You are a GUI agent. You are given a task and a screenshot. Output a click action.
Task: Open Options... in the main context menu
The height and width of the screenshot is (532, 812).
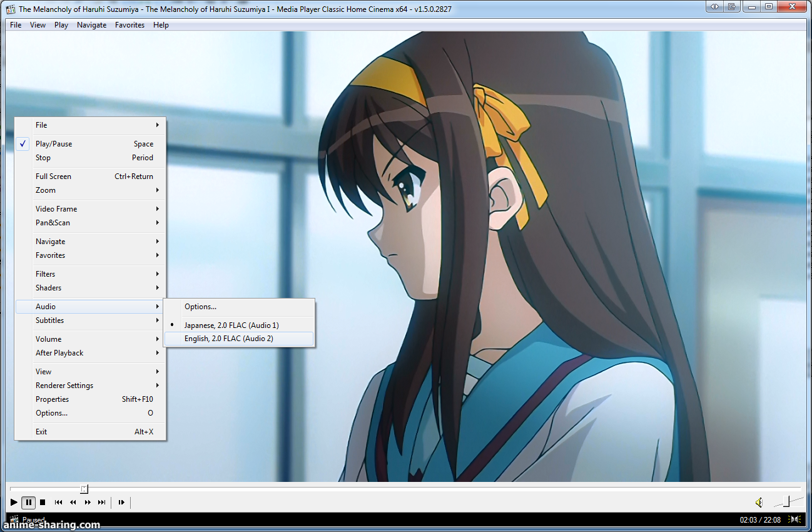[x=90, y=413]
